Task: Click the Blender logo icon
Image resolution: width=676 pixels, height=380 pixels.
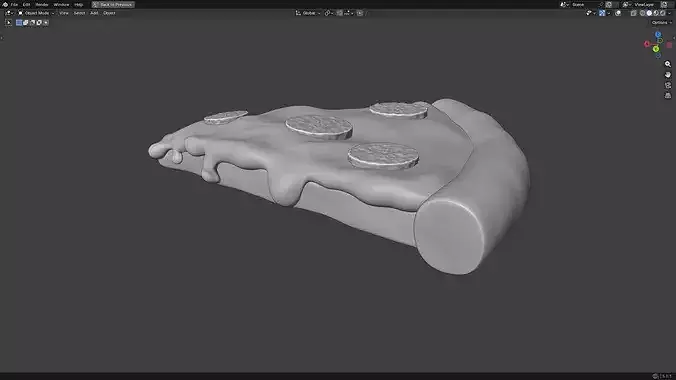Action: pyautogui.click(x=5, y=4)
